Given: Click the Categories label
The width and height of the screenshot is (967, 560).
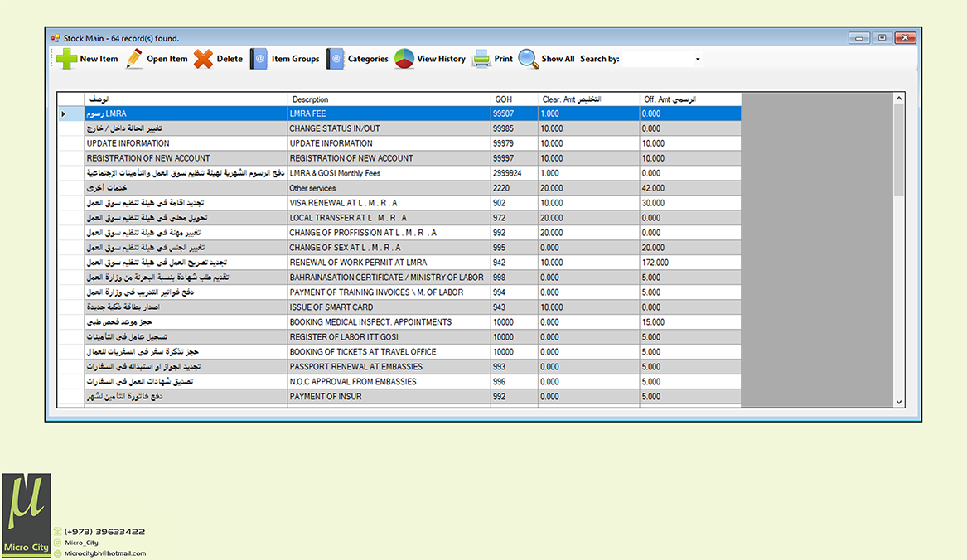Looking at the screenshot, I should click(x=368, y=59).
